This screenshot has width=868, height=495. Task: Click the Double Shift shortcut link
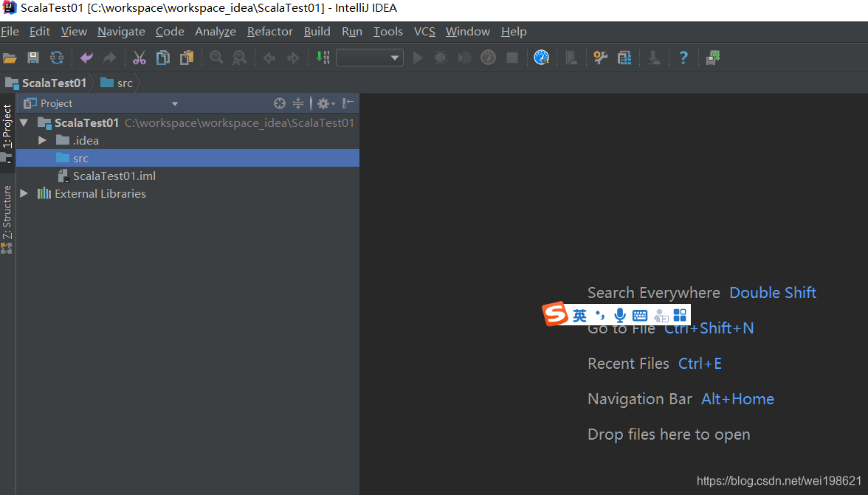tap(772, 293)
